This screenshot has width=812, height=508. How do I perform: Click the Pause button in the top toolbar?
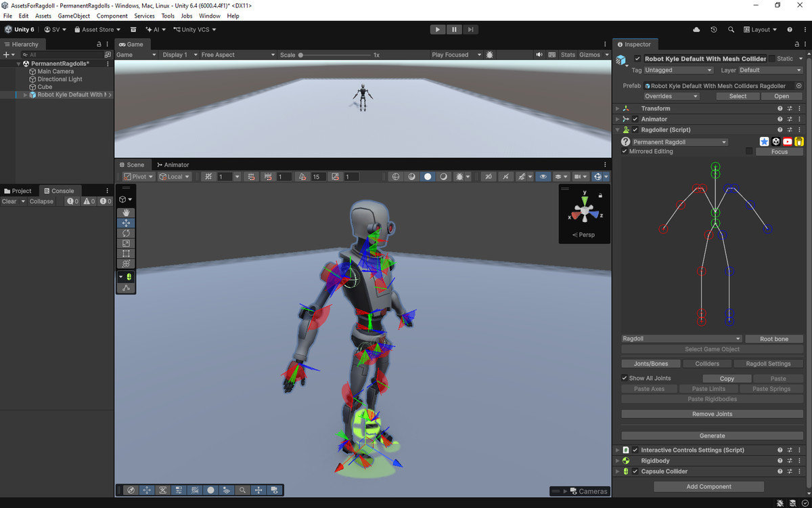point(454,30)
